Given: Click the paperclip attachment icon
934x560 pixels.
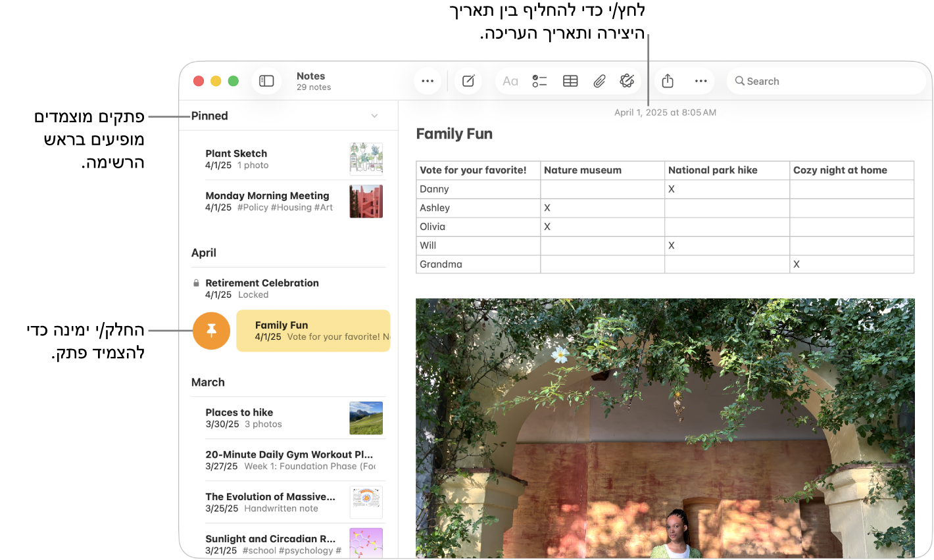Looking at the screenshot, I should (599, 81).
